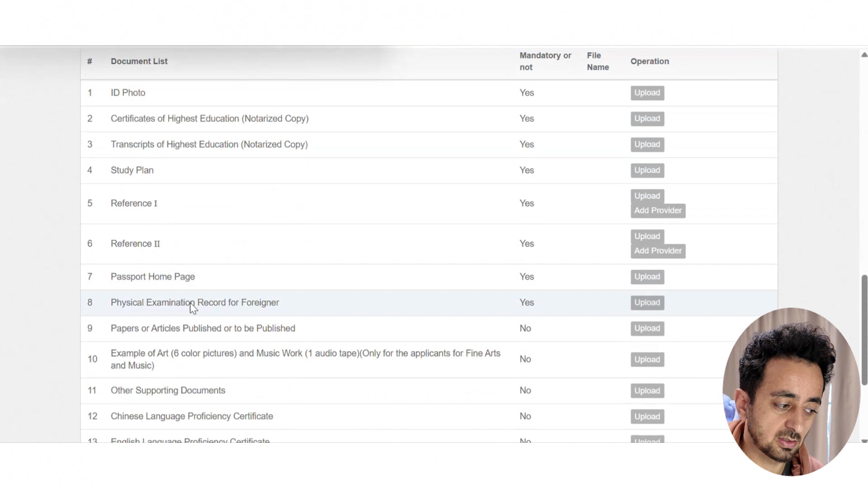This screenshot has height=488, width=868.
Task: Click 'Yes' cell in ID Photo row
Action: click(x=527, y=93)
